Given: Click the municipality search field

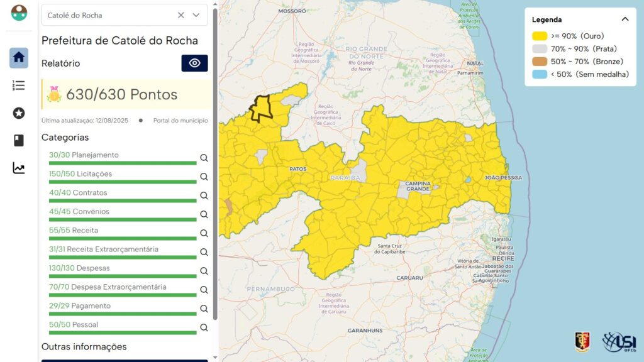Looking at the screenshot, I should click(x=107, y=15).
